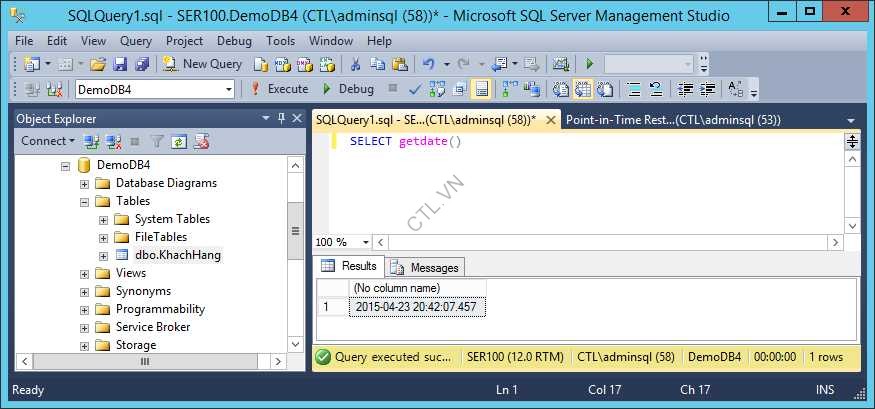875x409 pixels.
Task: Open the Query menu
Action: click(x=136, y=41)
